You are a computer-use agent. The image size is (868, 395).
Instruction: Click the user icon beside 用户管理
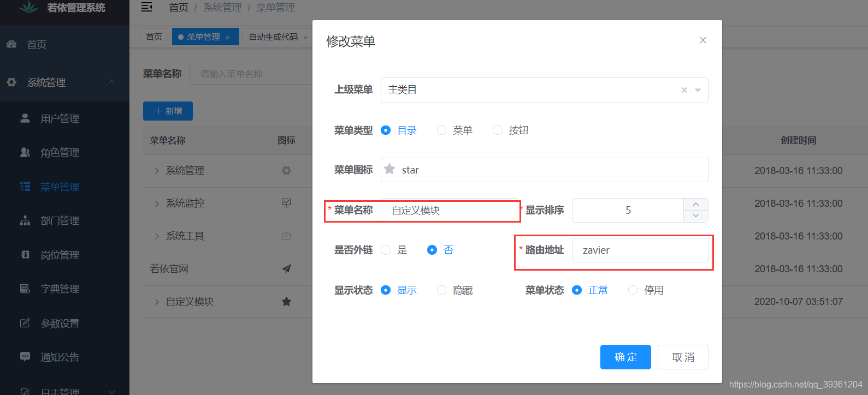(25, 118)
